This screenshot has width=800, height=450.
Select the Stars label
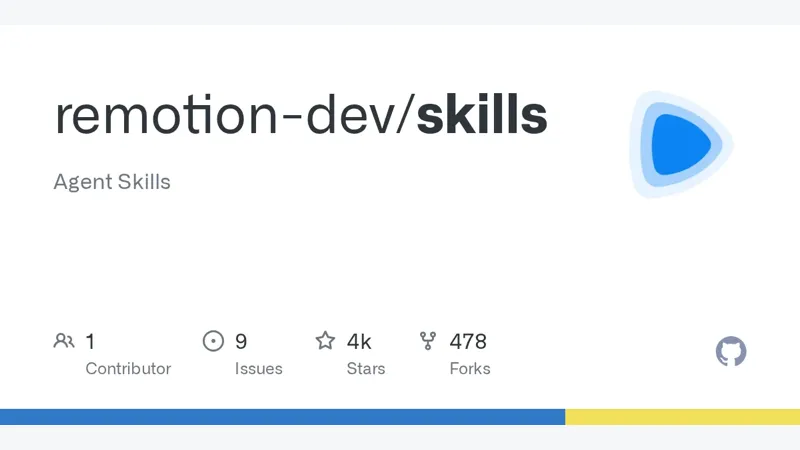point(366,368)
